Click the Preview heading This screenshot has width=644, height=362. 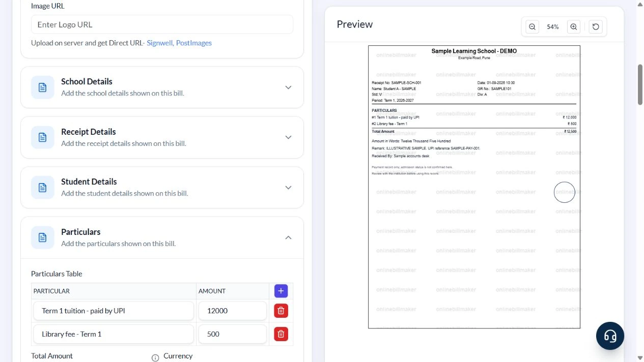(x=355, y=24)
